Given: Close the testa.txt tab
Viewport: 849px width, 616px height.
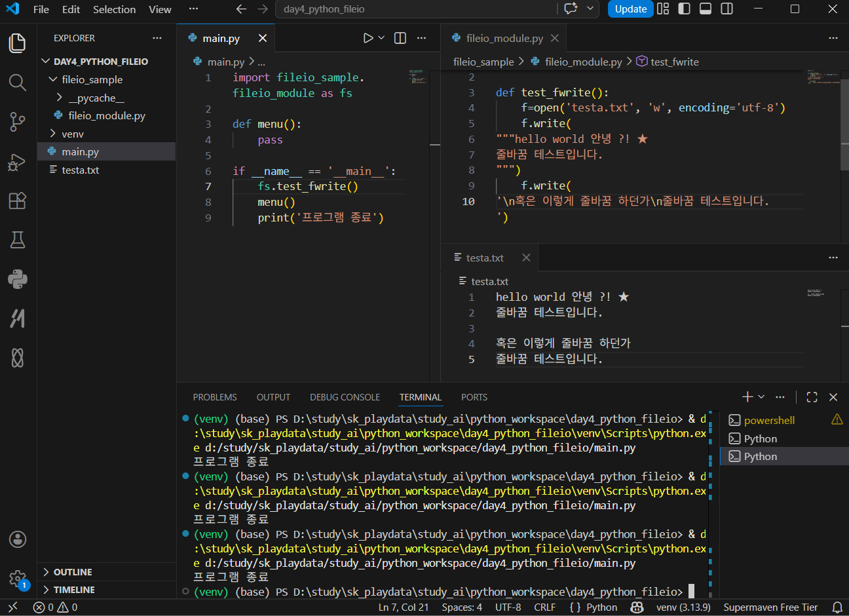Looking at the screenshot, I should click(526, 258).
